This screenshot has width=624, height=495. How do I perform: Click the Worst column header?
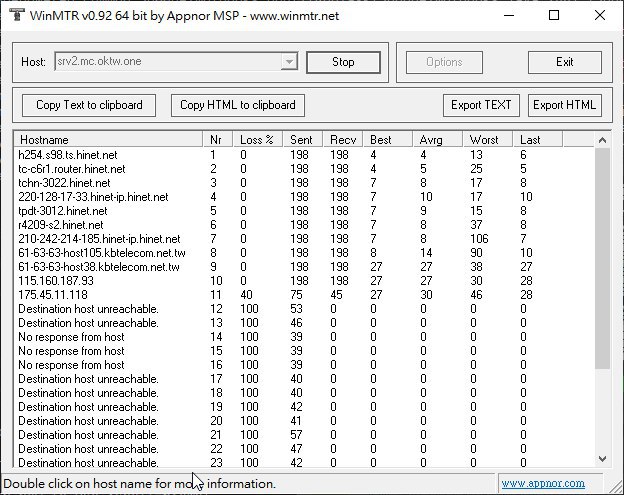pos(488,140)
